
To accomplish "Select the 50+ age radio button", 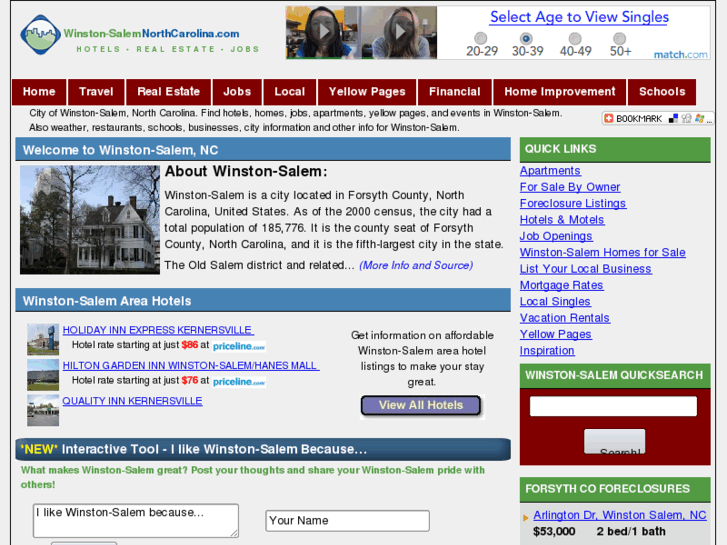I will [x=619, y=38].
